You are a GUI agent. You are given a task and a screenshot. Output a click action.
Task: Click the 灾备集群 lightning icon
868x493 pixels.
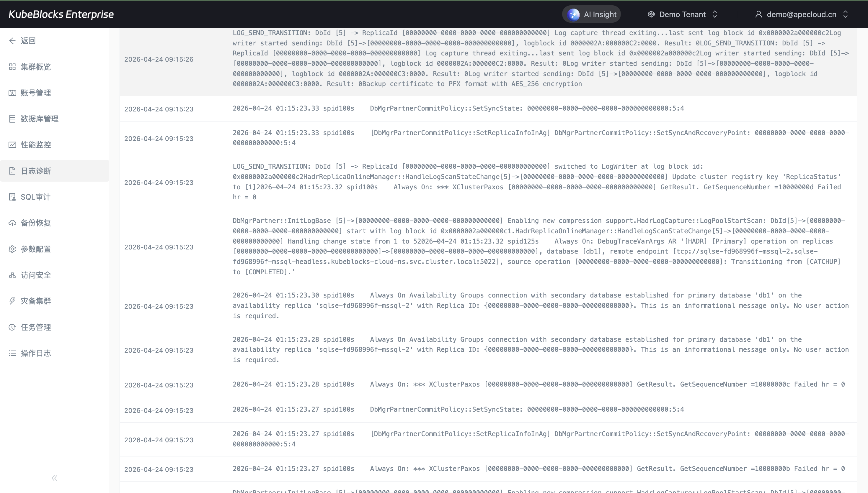pos(12,301)
